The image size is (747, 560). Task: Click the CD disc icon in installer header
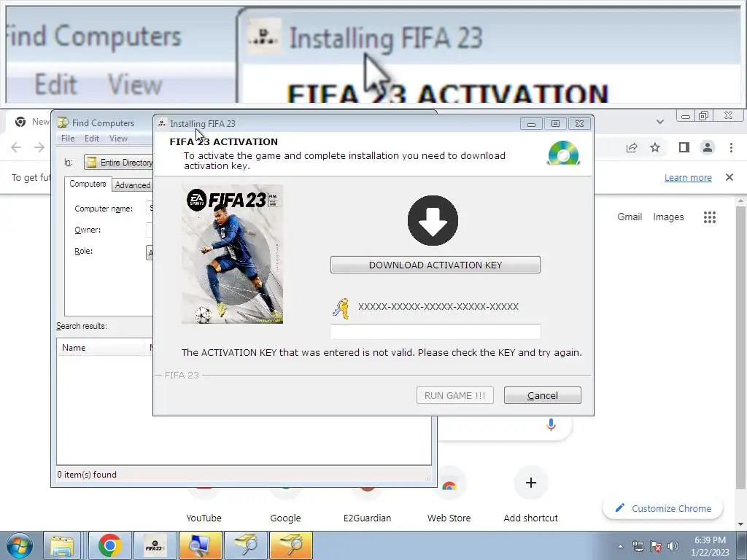[564, 153]
